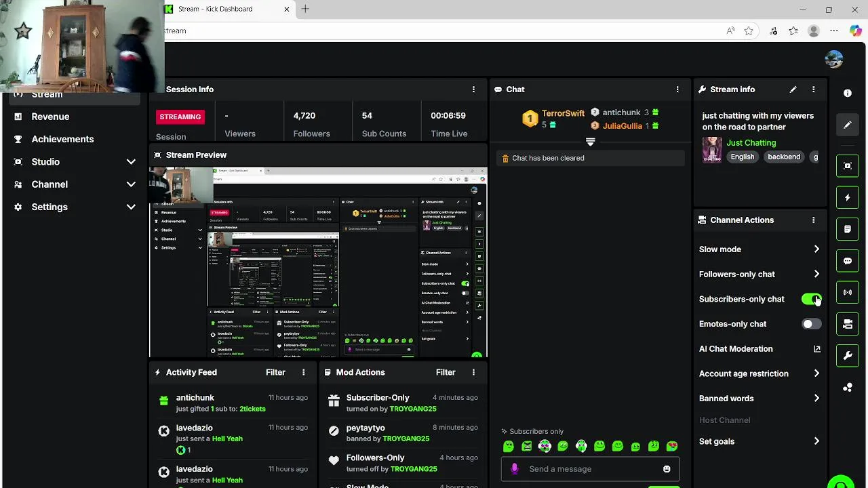Enable Emotes-only chat toggle
Viewport: 868px width, 488px height.
(x=811, y=324)
